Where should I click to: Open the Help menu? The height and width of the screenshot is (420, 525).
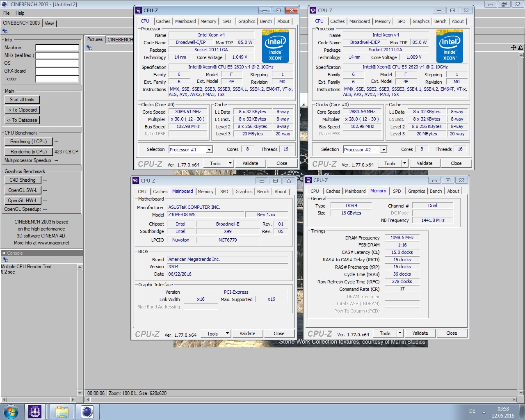point(20,13)
